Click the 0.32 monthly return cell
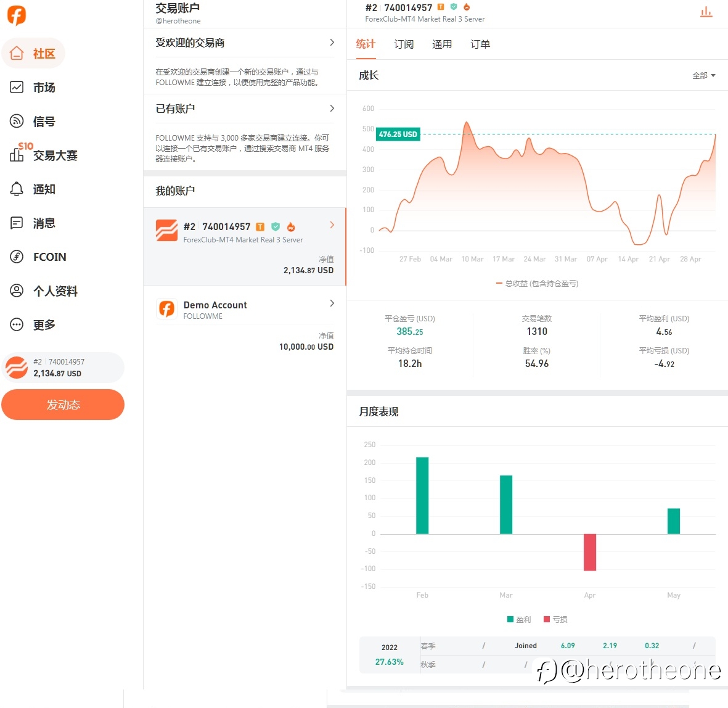 652,646
